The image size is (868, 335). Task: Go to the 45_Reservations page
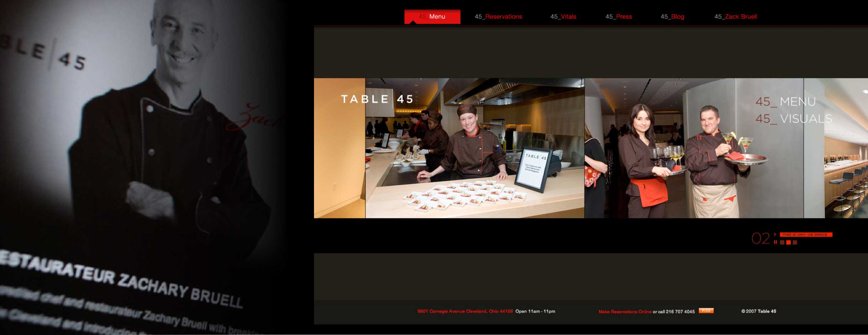[x=498, y=16]
